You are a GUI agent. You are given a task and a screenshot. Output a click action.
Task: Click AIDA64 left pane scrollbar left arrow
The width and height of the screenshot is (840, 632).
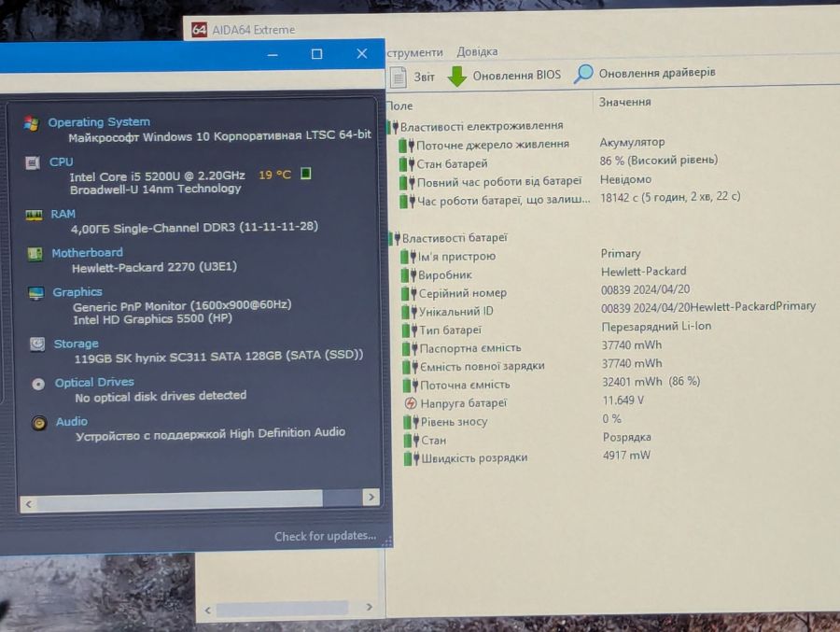pos(208,610)
